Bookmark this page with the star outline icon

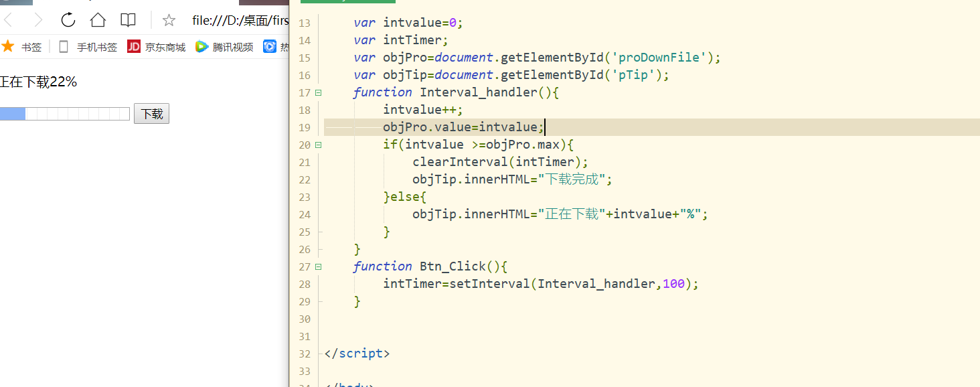(x=169, y=20)
